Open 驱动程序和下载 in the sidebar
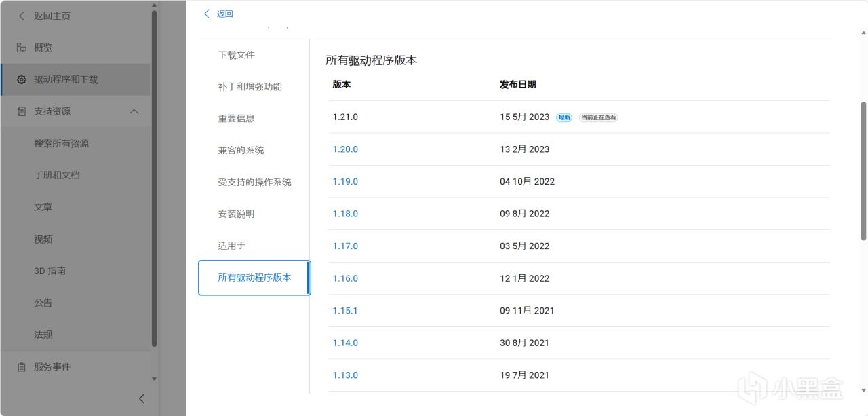 click(x=66, y=79)
